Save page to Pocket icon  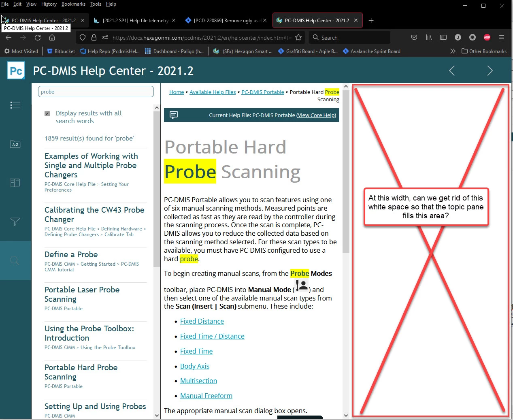pyautogui.click(x=414, y=37)
